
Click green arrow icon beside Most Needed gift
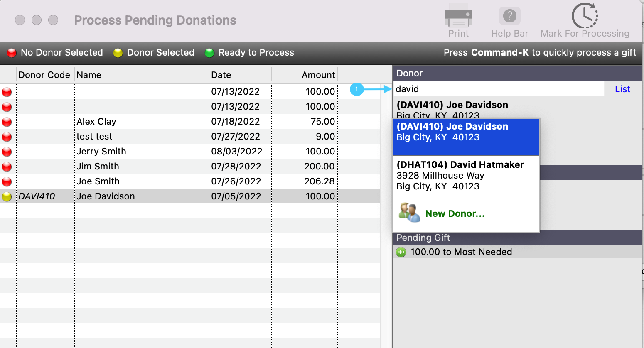pyautogui.click(x=401, y=252)
